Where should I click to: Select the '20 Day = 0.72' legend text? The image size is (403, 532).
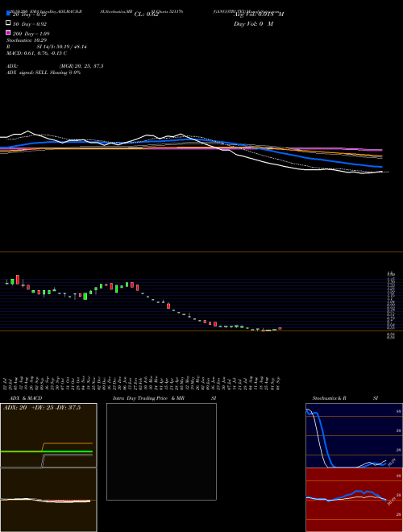click(29, 15)
